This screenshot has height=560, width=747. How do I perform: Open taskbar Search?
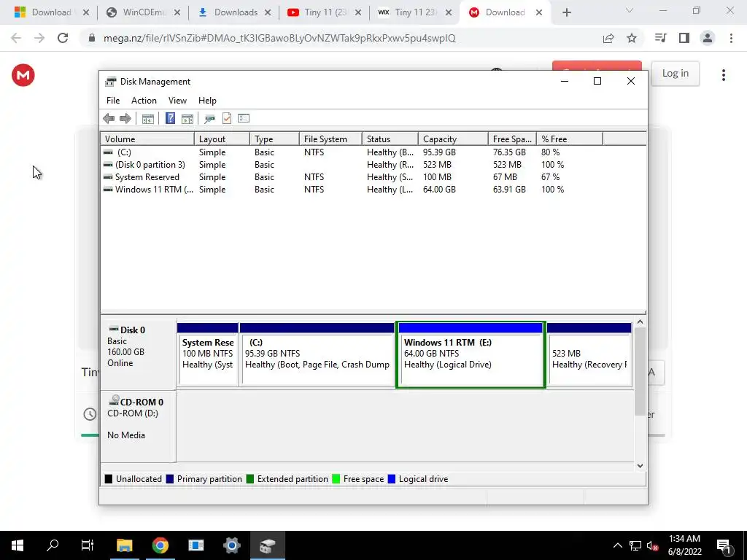point(53,545)
